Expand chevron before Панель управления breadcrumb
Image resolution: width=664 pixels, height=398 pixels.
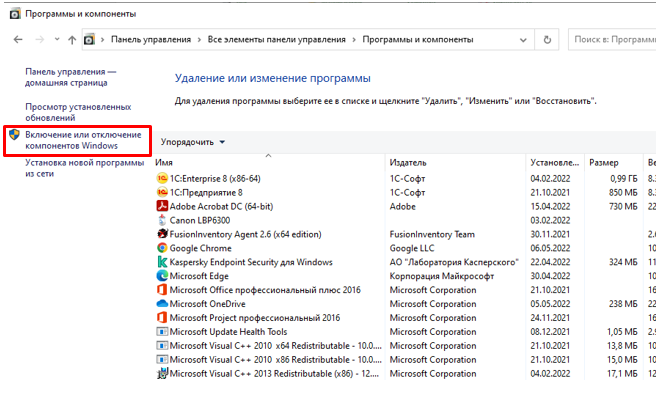pyautogui.click(x=102, y=40)
